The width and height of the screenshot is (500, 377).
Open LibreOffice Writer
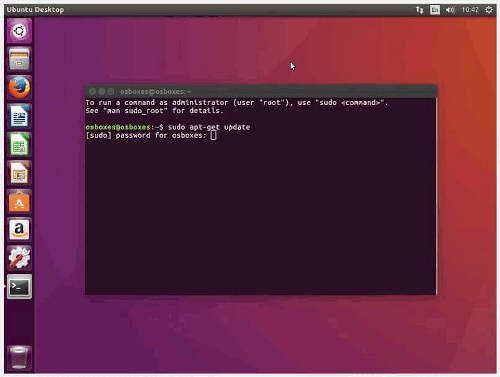[19, 116]
